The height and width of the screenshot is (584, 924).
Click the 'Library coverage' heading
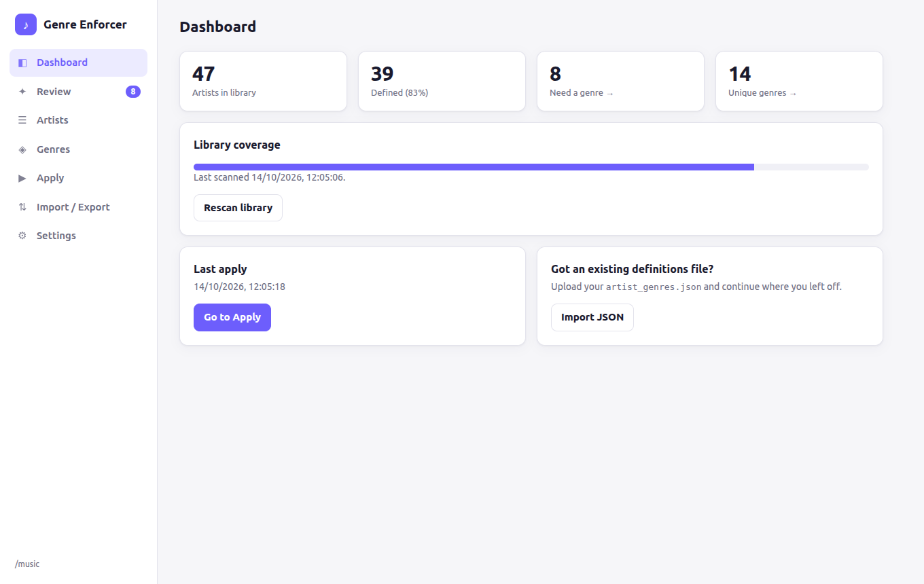pos(237,145)
